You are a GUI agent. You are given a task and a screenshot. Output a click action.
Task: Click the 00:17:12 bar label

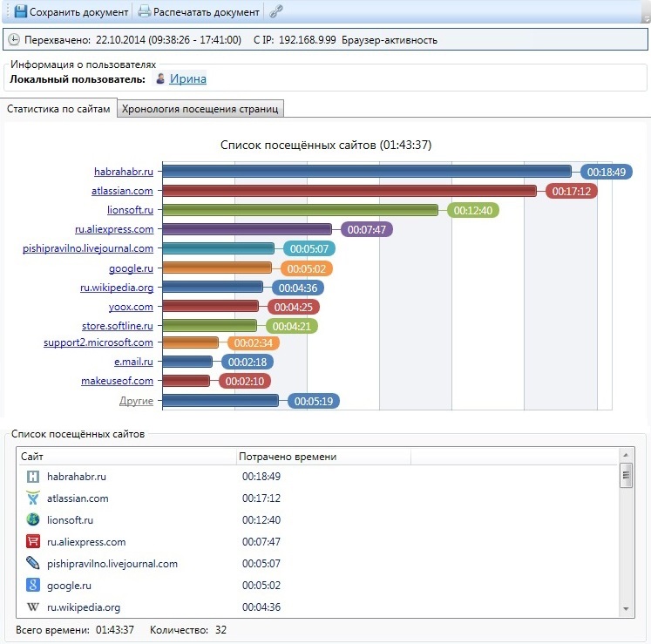click(572, 191)
